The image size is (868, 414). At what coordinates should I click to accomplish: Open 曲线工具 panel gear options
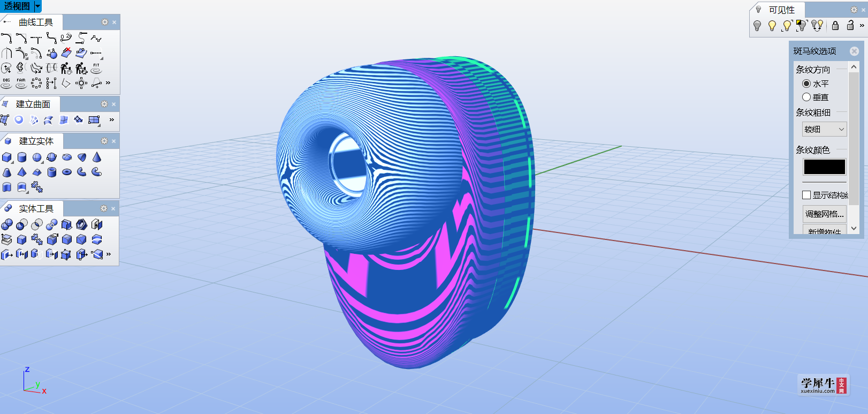[105, 22]
